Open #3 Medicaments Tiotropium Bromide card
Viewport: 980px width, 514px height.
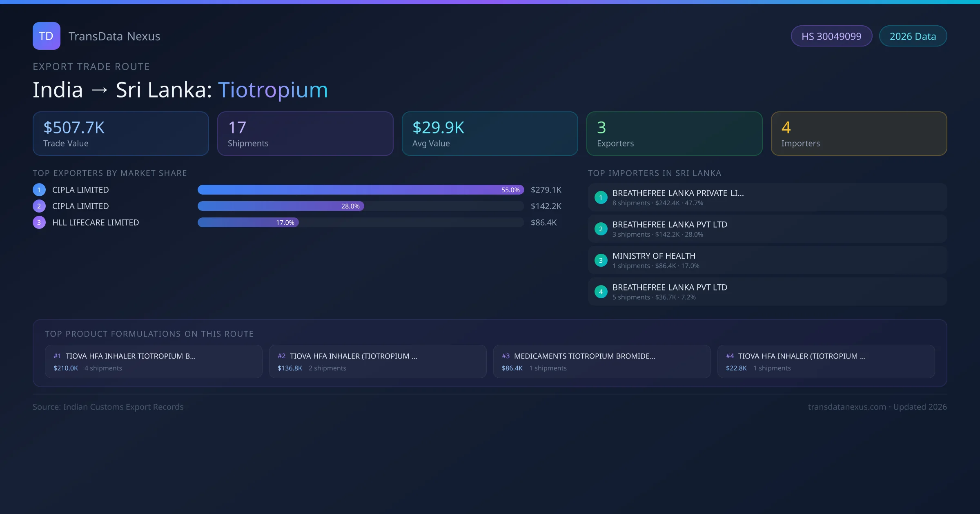(601, 361)
